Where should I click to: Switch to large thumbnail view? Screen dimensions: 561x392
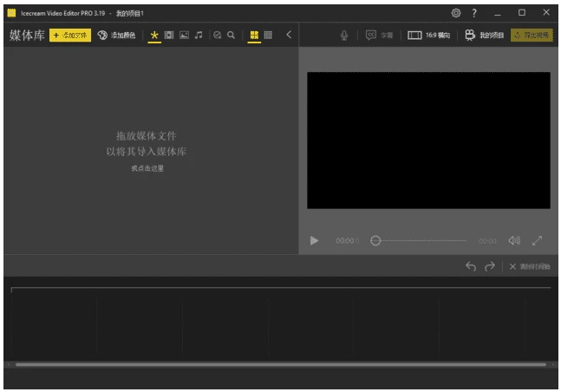(254, 36)
